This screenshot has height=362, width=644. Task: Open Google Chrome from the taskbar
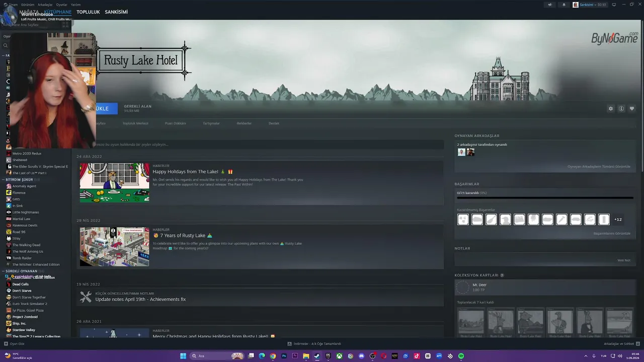(x=273, y=356)
